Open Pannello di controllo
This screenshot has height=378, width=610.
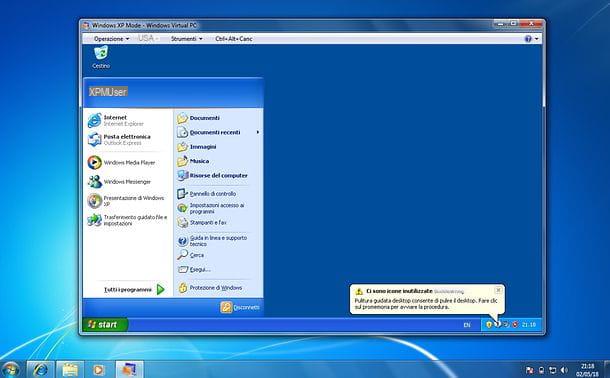[x=207, y=193]
